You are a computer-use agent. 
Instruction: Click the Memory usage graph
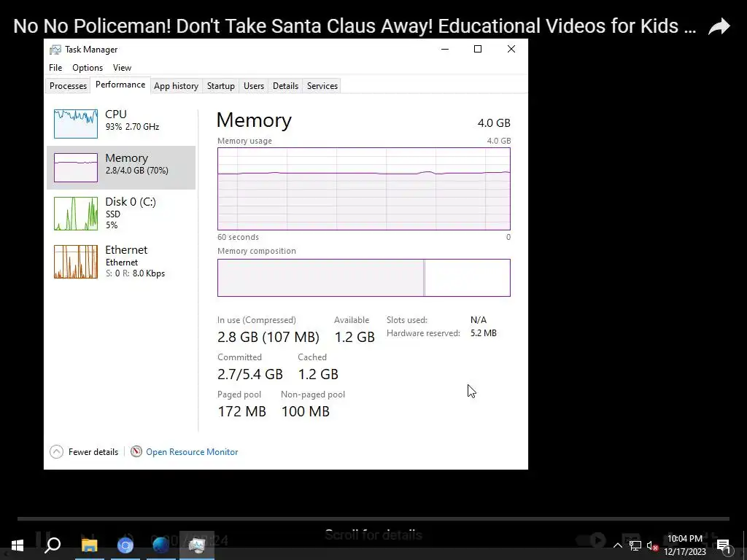(x=364, y=189)
